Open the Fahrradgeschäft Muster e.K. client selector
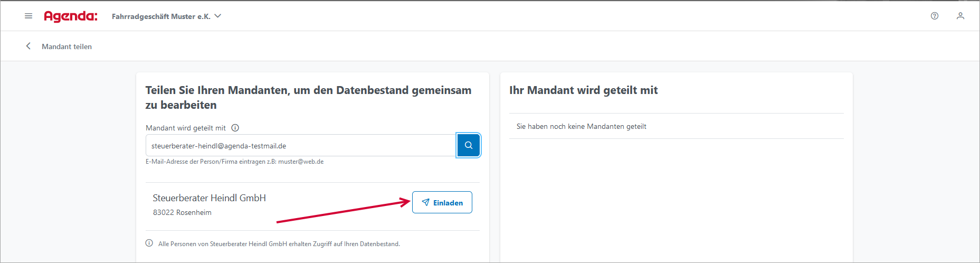The height and width of the screenshot is (263, 980). click(x=166, y=16)
